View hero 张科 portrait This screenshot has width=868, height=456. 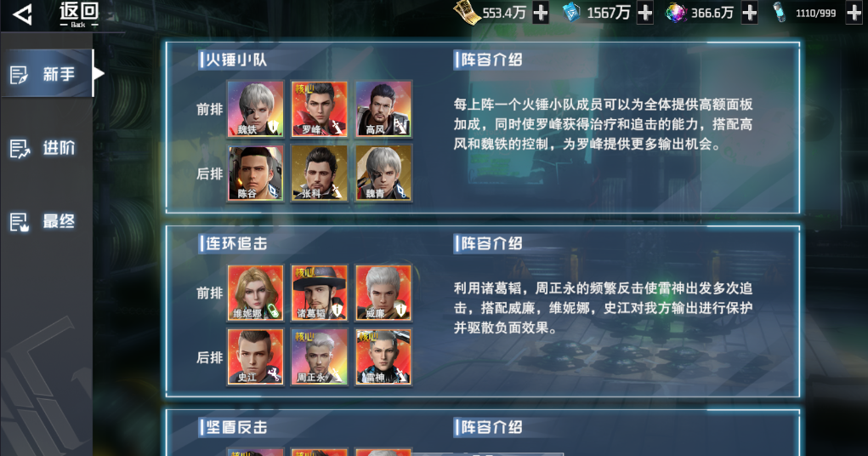coord(320,173)
